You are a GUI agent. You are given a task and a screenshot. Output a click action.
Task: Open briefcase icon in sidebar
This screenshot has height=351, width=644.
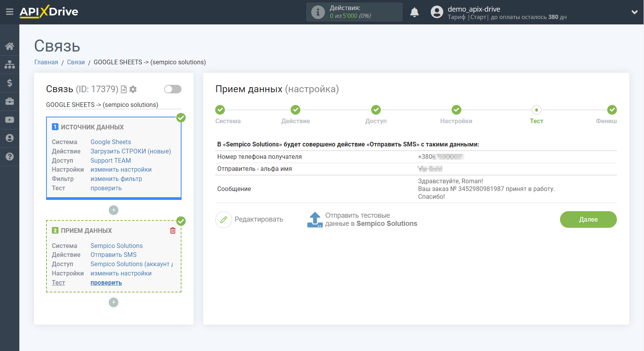[x=10, y=101]
